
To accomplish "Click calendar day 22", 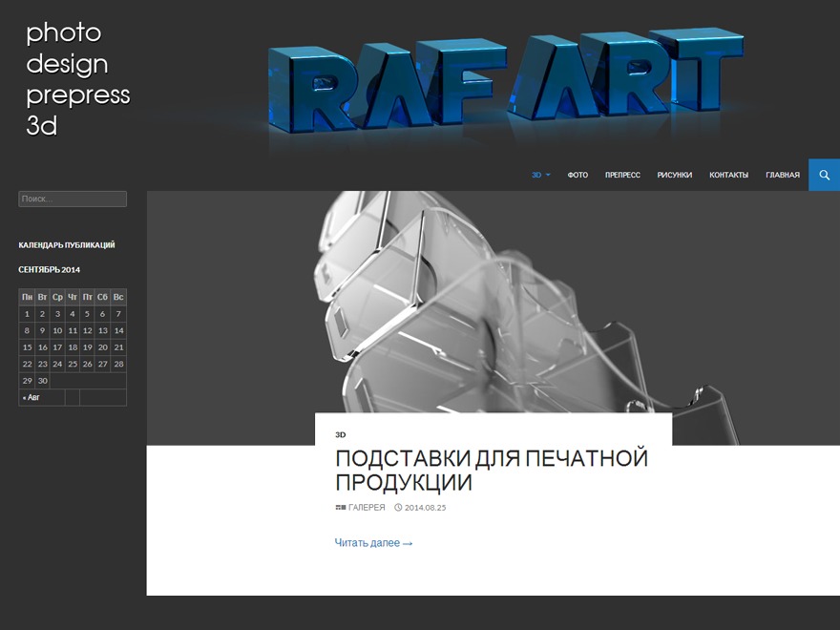I will [x=28, y=364].
